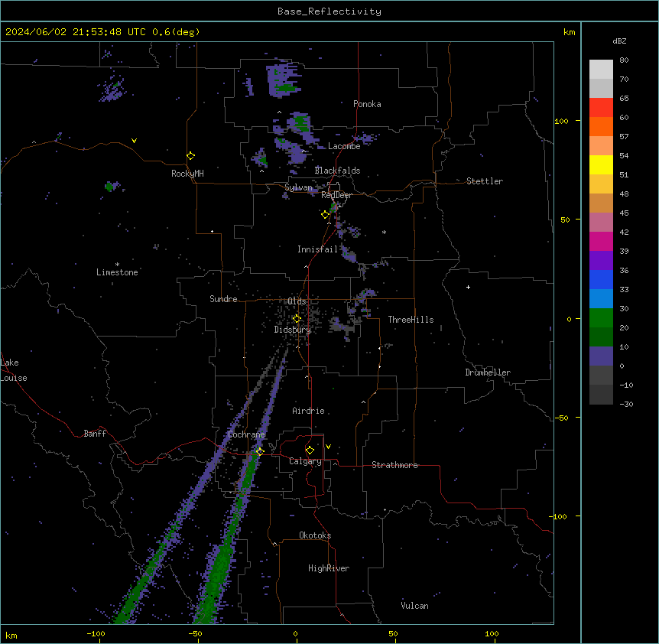
Task: Pick the magenta 39-42 dBZ legend swatch
Action: click(x=601, y=241)
